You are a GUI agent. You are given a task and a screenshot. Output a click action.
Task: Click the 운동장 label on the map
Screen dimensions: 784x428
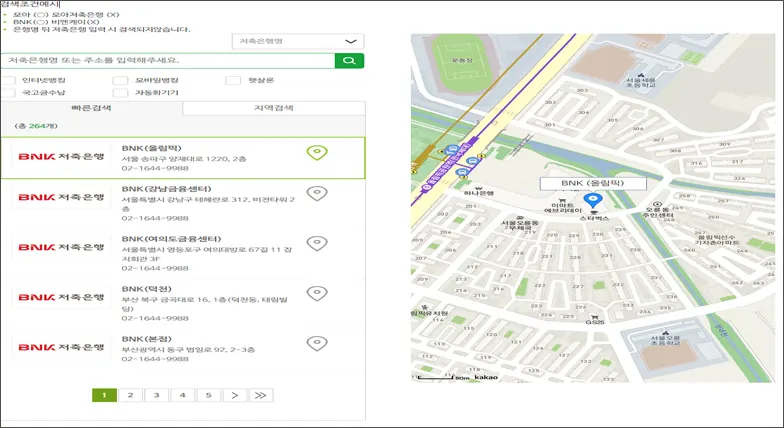[462, 60]
